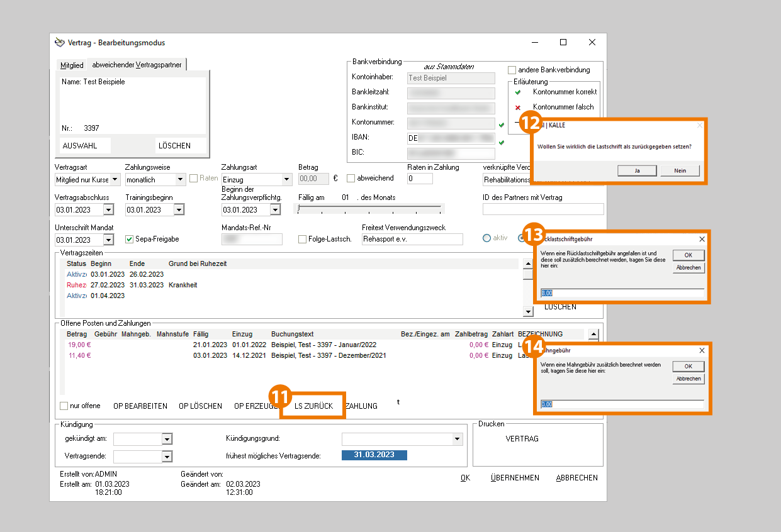Image resolution: width=781 pixels, height=532 pixels.
Task: Check 'andere Bankverbindung' option
Action: pos(512,70)
